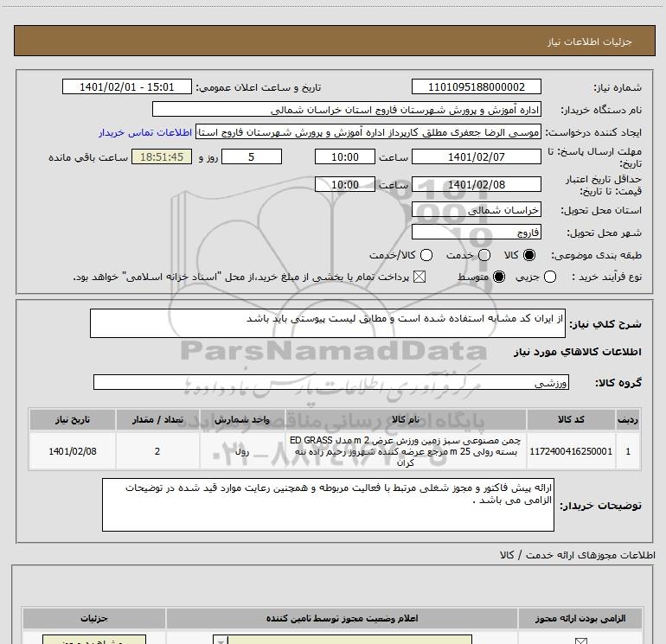
Task: Click the شماره نیاز field 1101095188000002
Action: click(476, 86)
